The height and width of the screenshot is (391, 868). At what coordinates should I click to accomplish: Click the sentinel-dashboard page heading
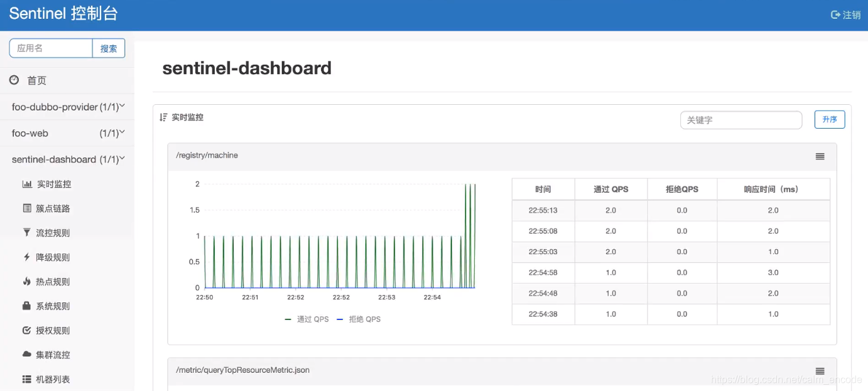pos(247,68)
